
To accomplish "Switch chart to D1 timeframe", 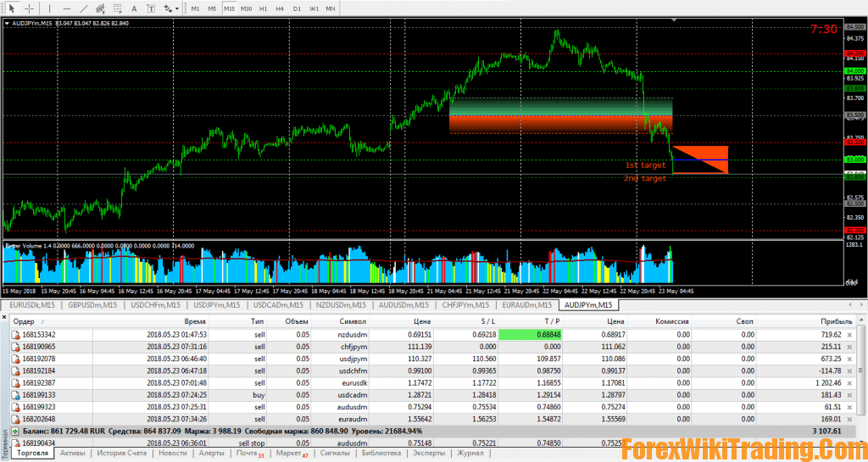I will coord(297,8).
